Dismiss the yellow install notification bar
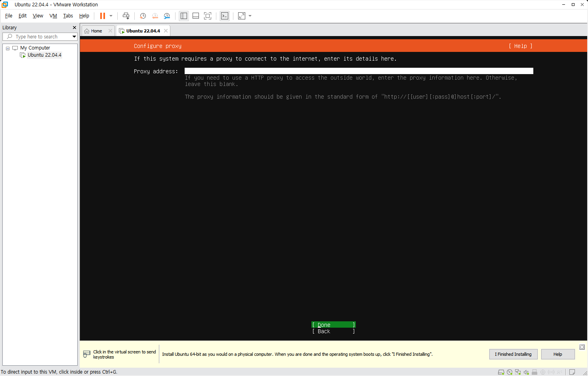Screen dimensions: 588x376 point(582,347)
